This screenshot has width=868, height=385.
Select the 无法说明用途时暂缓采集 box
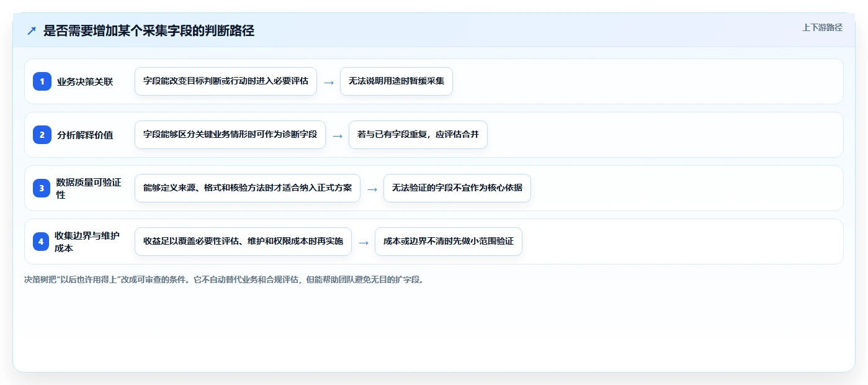[x=396, y=81]
